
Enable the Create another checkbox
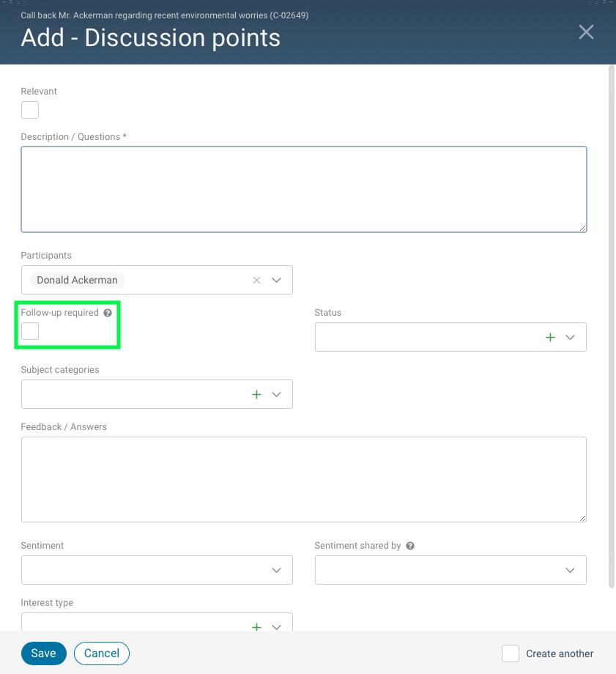pyautogui.click(x=510, y=653)
